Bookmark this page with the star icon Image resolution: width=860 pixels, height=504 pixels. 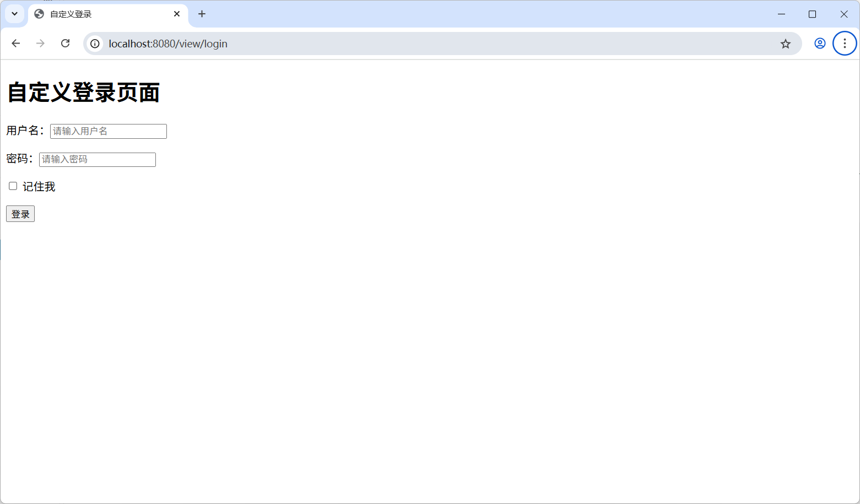tap(786, 44)
